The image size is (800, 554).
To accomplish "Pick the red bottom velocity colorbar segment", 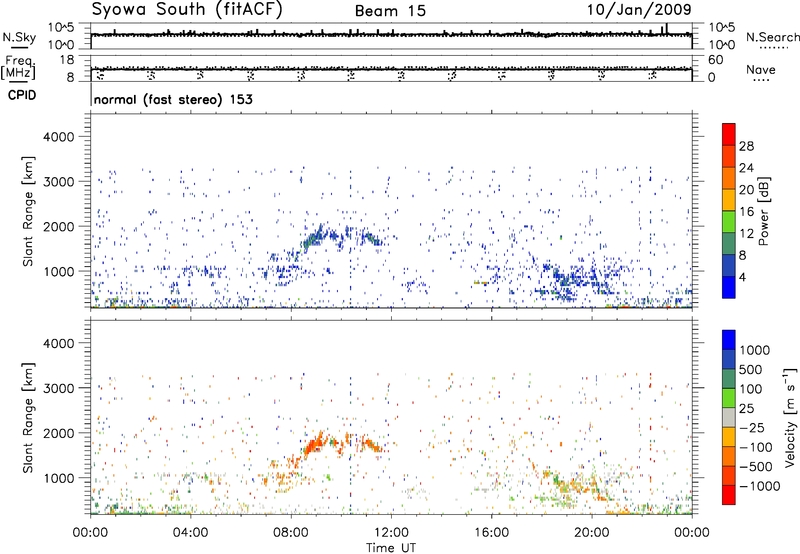I will [729, 495].
